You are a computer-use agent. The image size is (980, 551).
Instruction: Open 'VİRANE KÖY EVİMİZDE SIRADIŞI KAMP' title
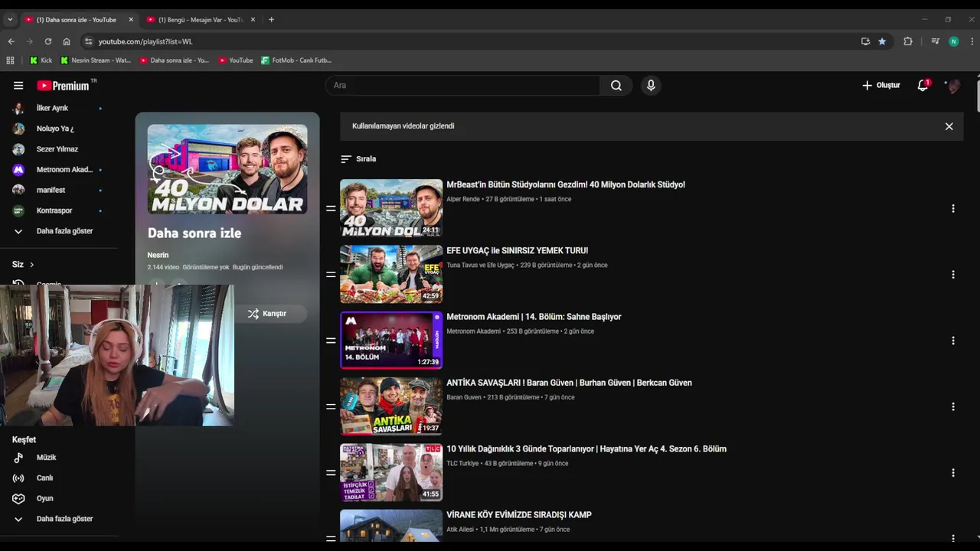click(519, 515)
